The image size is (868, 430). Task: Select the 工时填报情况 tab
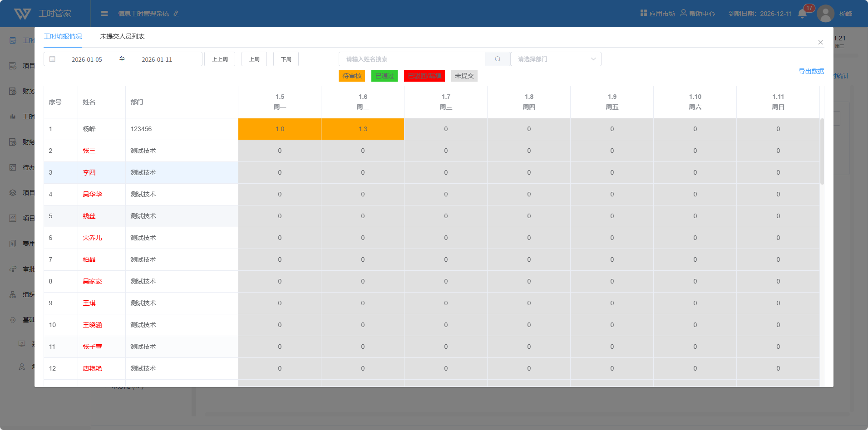63,36
